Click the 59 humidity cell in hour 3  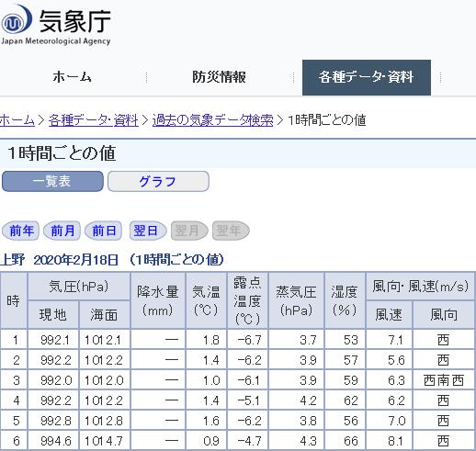tap(345, 380)
